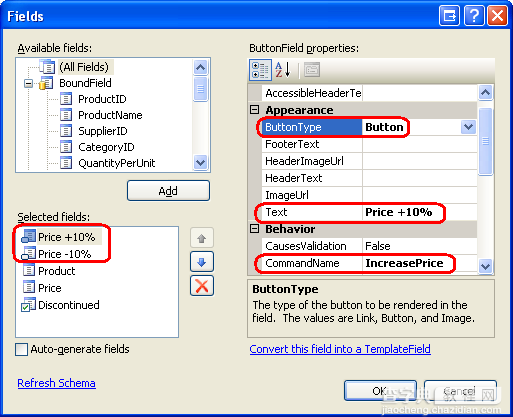Collapse the Behavior property category
Screen dimensions: 513x417
pos(255,229)
